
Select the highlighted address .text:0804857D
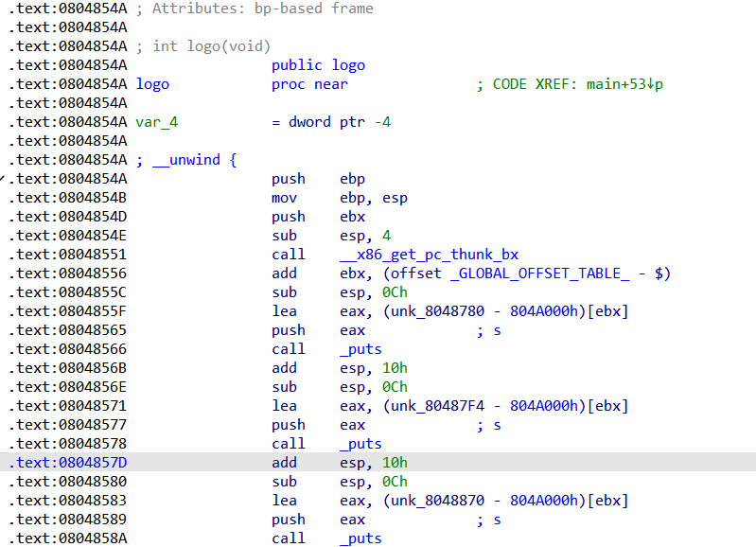coord(67,463)
